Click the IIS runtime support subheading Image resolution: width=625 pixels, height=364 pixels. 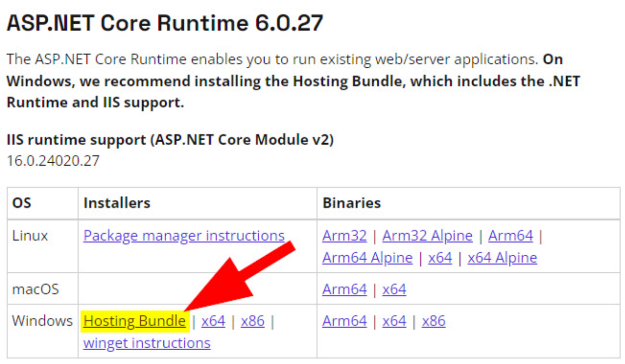pyautogui.click(x=170, y=140)
